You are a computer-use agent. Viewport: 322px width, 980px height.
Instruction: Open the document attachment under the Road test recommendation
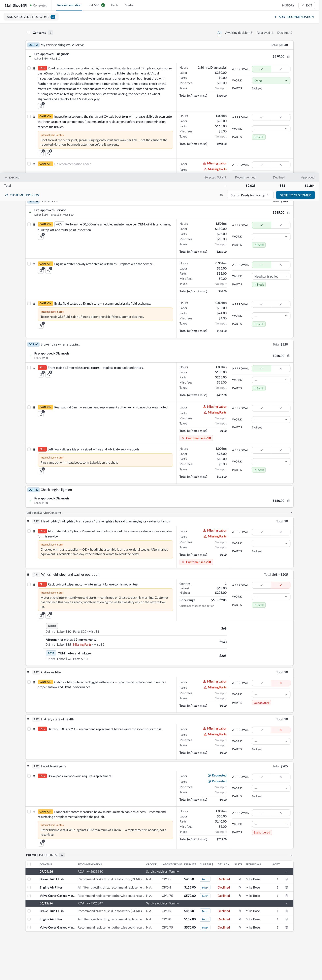click(41, 106)
